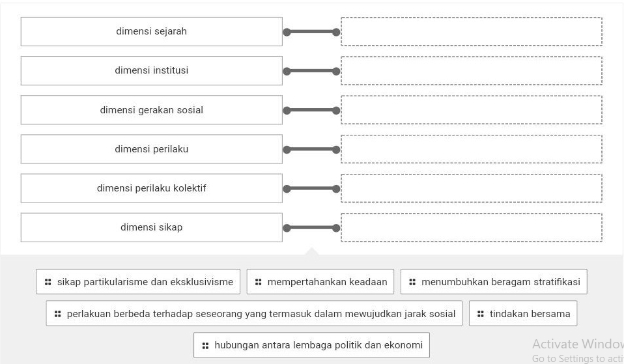
Task: Click the 'dimensi perilaku' prompt box
Action: point(151,149)
